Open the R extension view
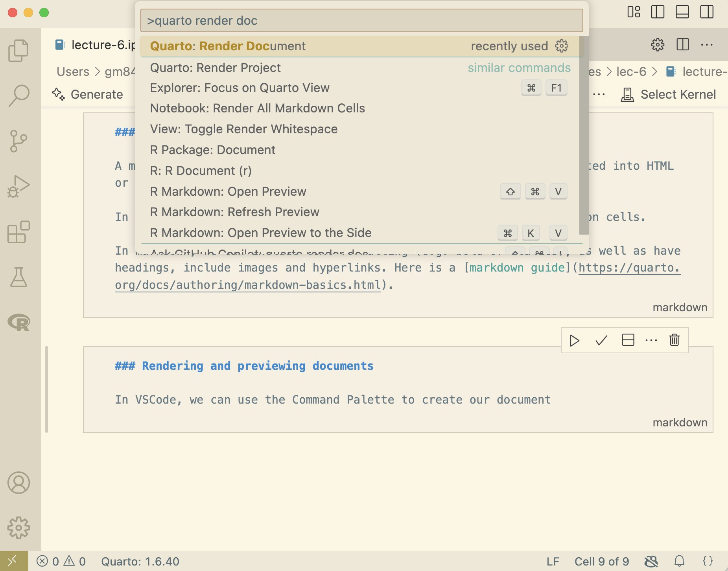 pyautogui.click(x=18, y=323)
